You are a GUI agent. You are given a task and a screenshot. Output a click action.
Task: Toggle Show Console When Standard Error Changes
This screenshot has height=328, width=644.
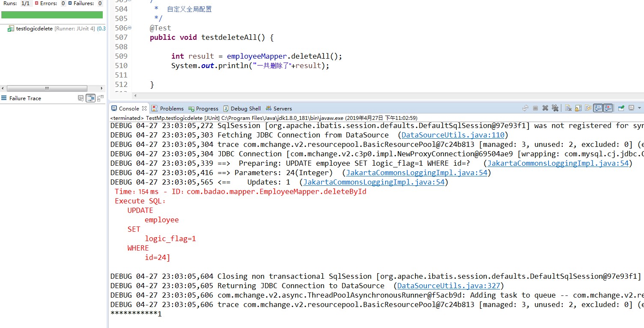coord(608,108)
